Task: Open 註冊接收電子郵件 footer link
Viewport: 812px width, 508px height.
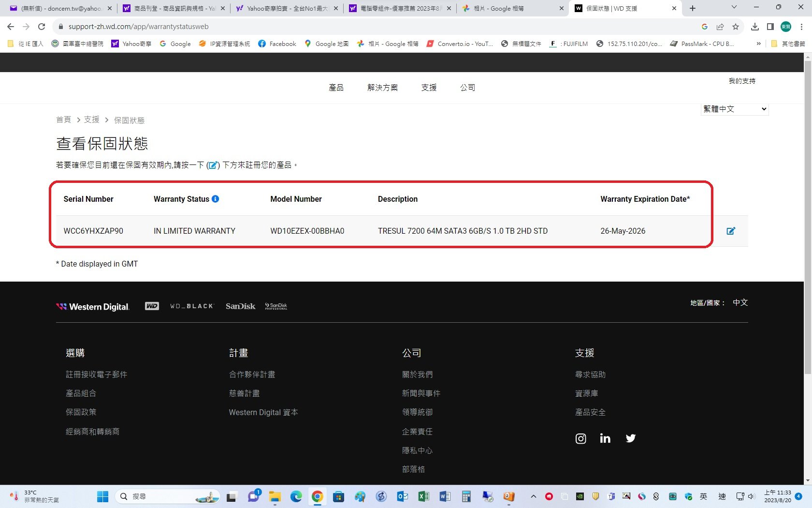Action: coord(97,374)
